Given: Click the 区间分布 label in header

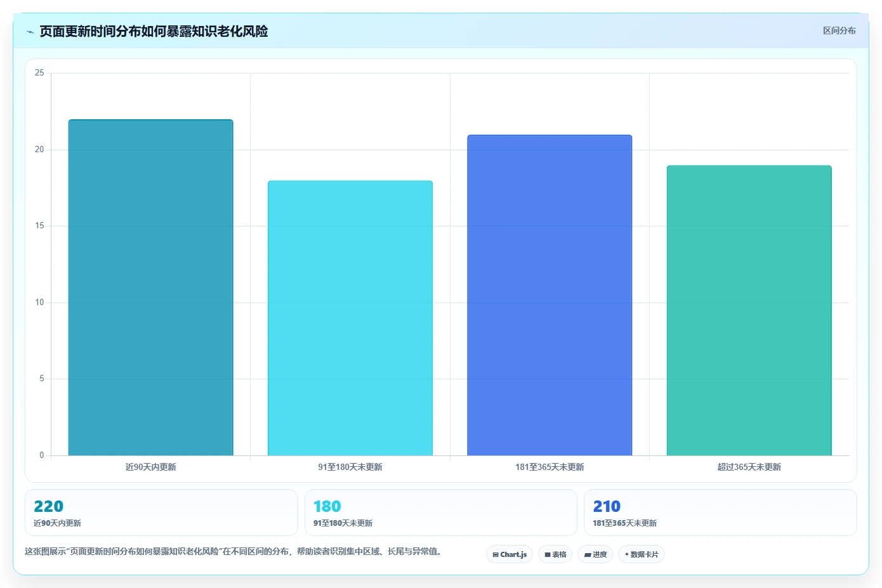Looking at the screenshot, I should [839, 30].
